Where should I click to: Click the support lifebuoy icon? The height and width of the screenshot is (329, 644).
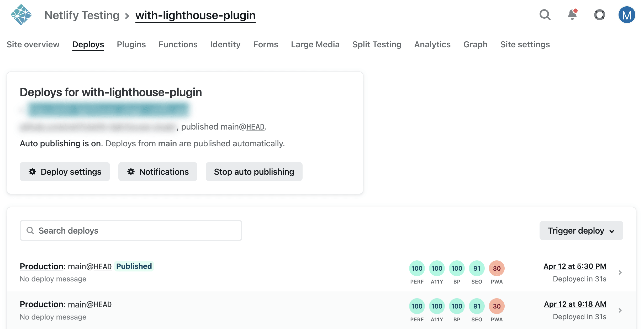point(599,15)
